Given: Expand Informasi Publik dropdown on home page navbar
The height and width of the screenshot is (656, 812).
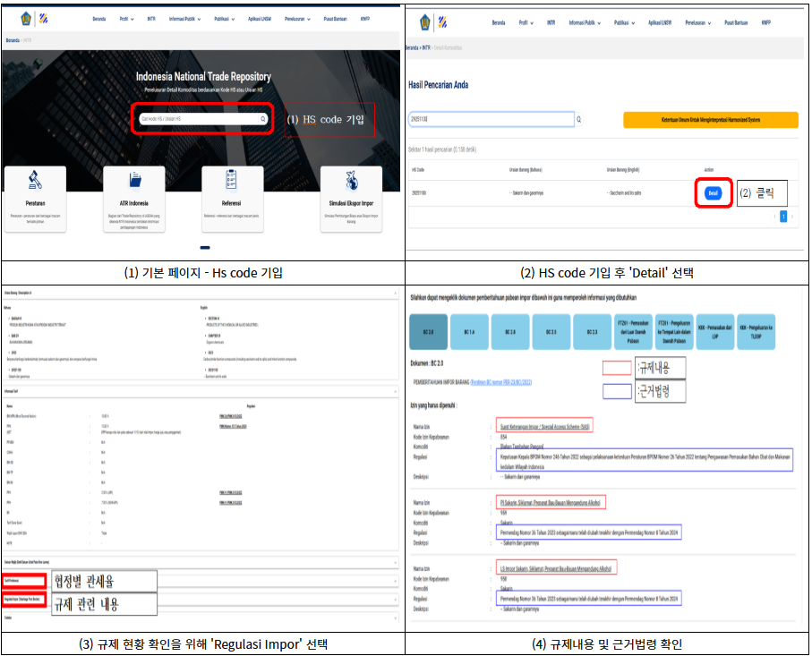Looking at the screenshot, I should 185,19.
